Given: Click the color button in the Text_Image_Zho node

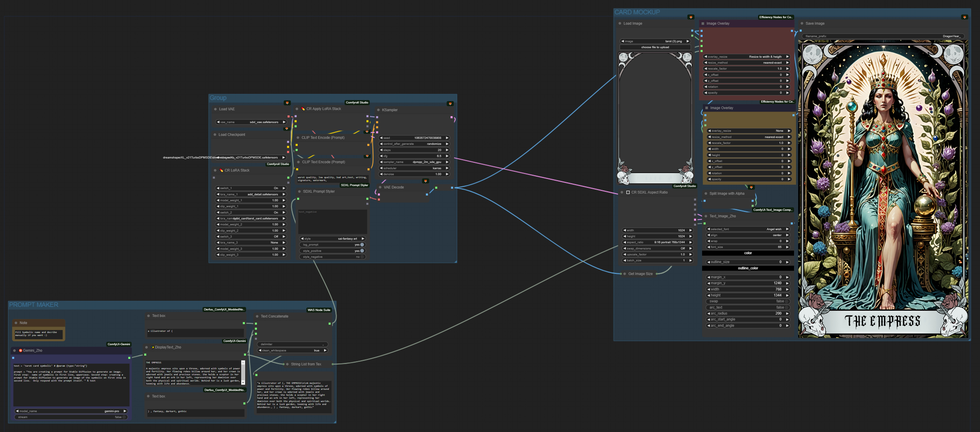Looking at the screenshot, I should tap(748, 253).
